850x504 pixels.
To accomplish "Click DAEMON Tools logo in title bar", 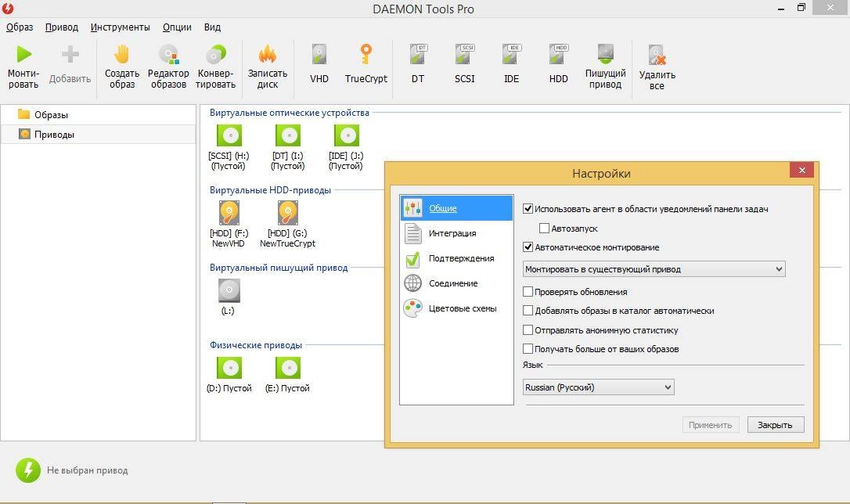I will pyautogui.click(x=8, y=9).
